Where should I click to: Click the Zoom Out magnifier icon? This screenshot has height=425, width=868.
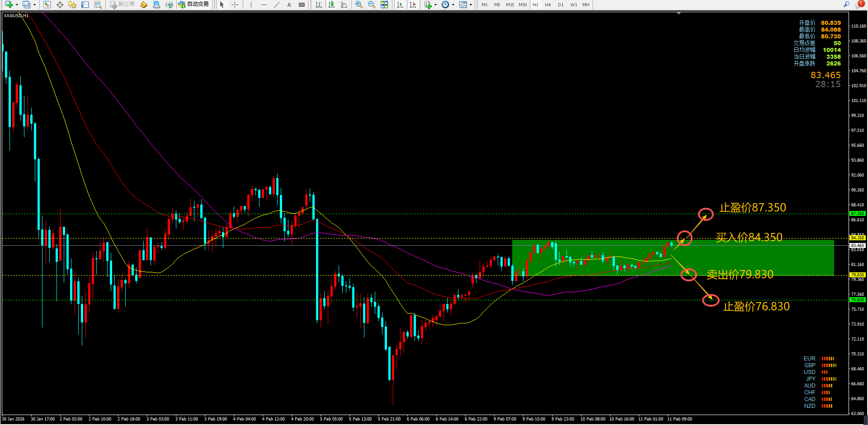[371, 5]
